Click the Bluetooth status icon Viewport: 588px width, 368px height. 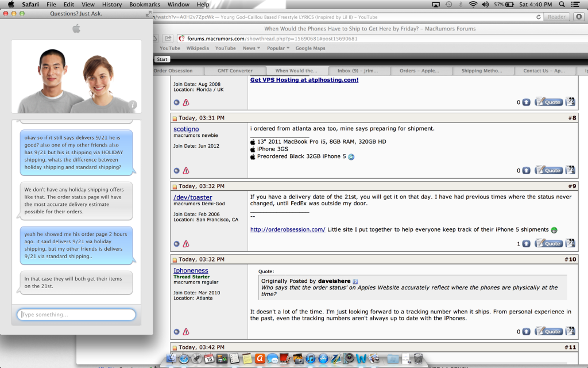pyautogui.click(x=461, y=5)
